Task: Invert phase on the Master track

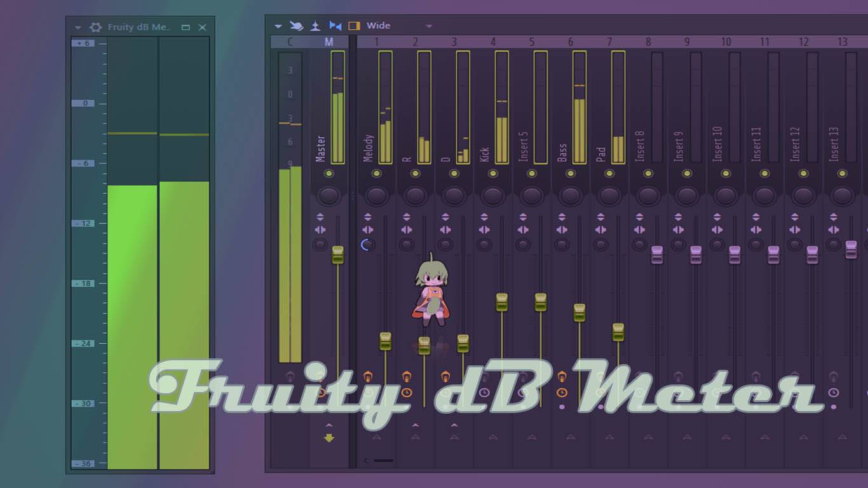Action: pos(320,217)
